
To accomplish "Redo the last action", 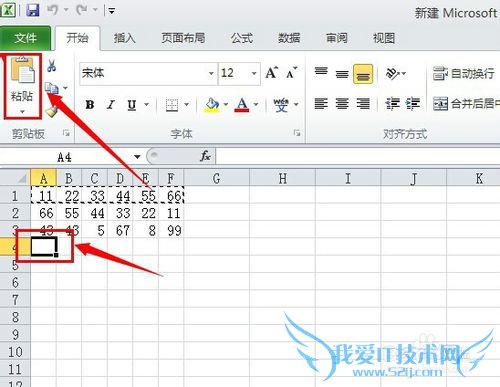I will [82, 10].
